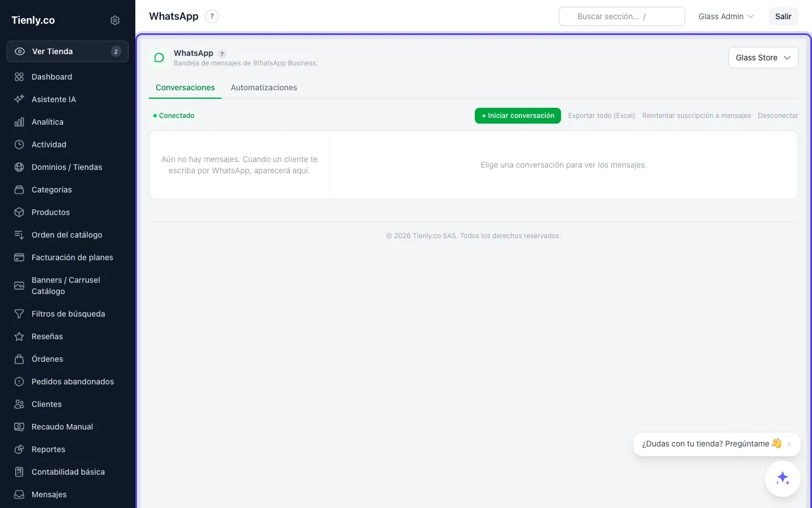Open Reportes in the sidebar

click(68, 449)
